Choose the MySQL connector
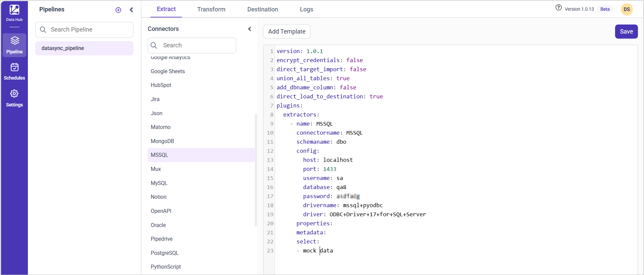The image size is (644, 275). tap(159, 183)
